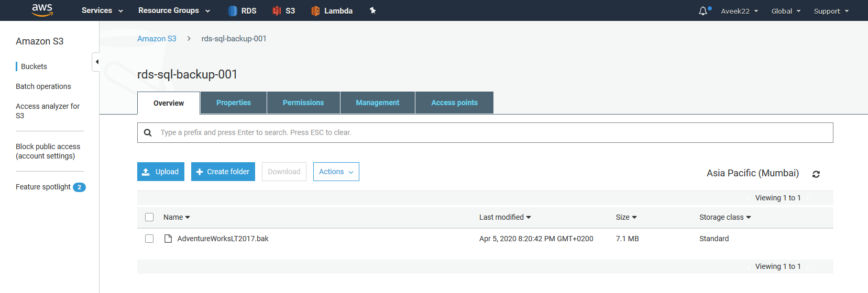The height and width of the screenshot is (293, 868).
Task: Click the 7.1 MB size cell
Action: click(628, 239)
